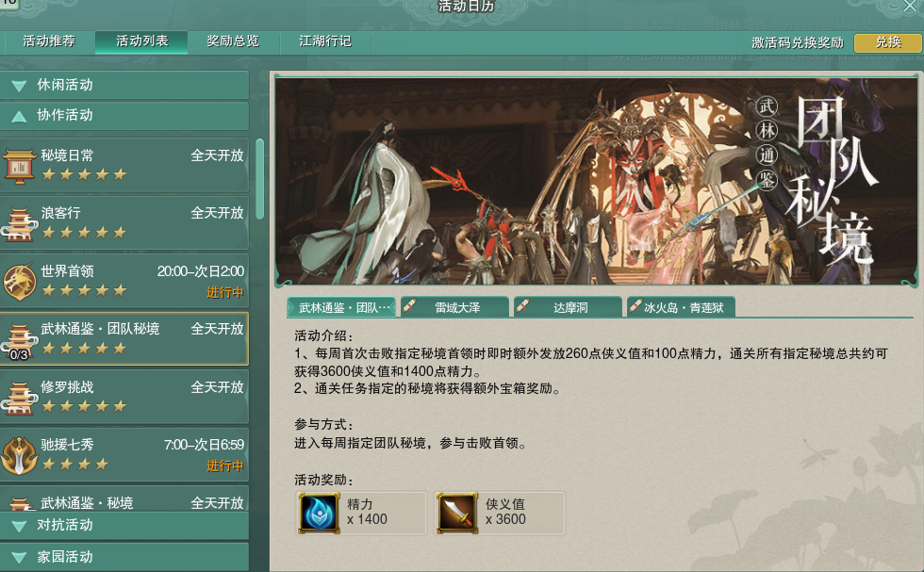Click the 修罗挑战 pagoda icon

(19, 398)
